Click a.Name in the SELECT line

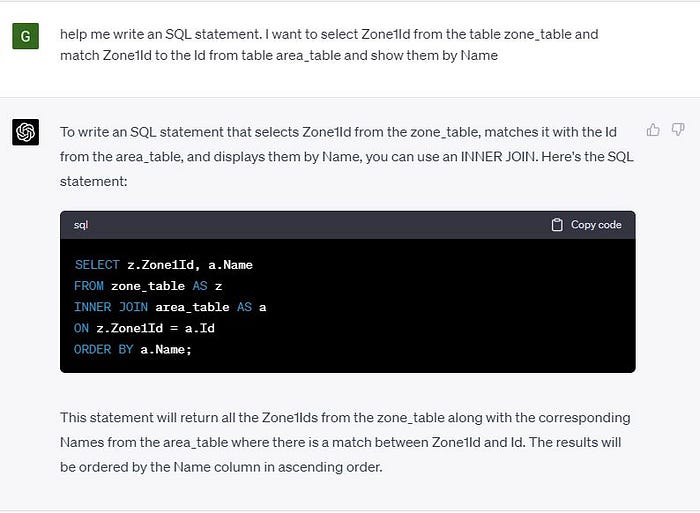230,265
